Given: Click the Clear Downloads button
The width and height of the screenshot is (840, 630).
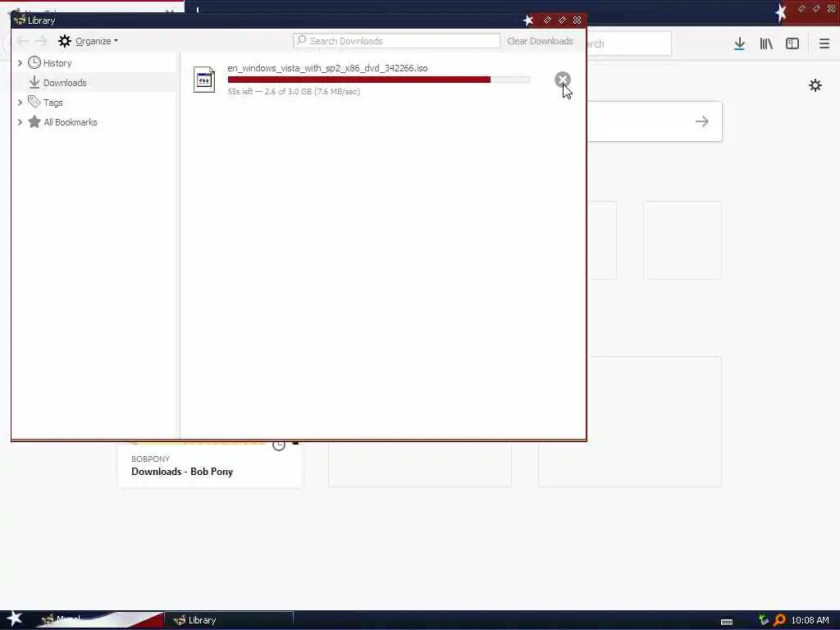Looking at the screenshot, I should tap(540, 41).
